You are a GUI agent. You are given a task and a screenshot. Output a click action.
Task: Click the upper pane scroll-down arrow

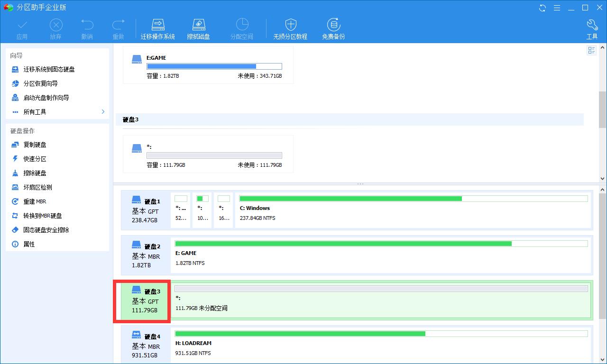click(603, 179)
